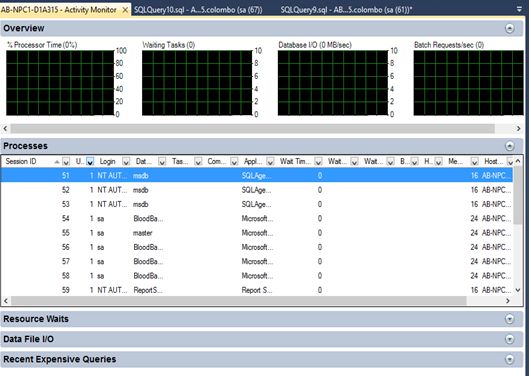Viewport: 531px width, 376px height.
Task: Click Report S... application cell
Action: click(x=256, y=290)
